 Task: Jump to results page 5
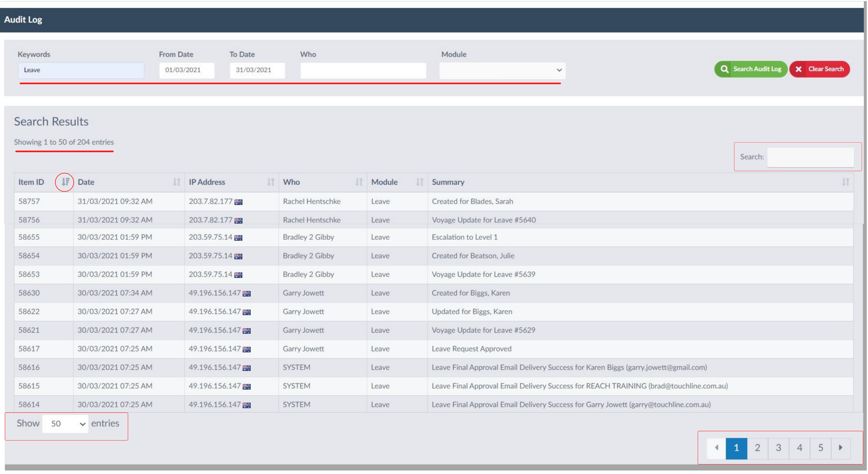click(x=820, y=448)
